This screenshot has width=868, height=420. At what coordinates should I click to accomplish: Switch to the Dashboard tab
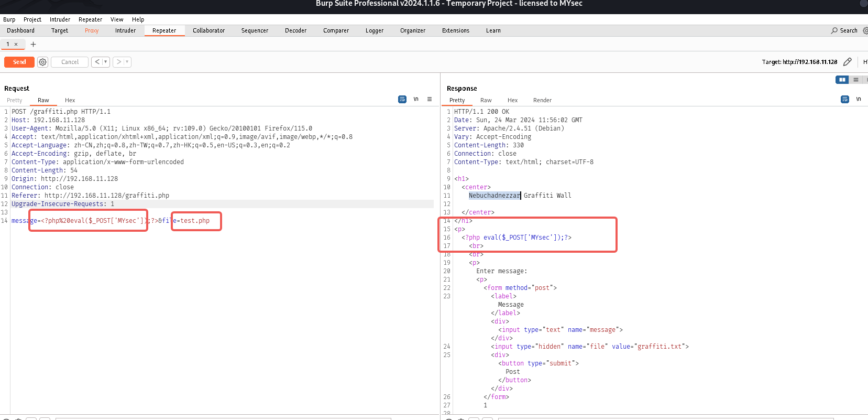tap(20, 30)
